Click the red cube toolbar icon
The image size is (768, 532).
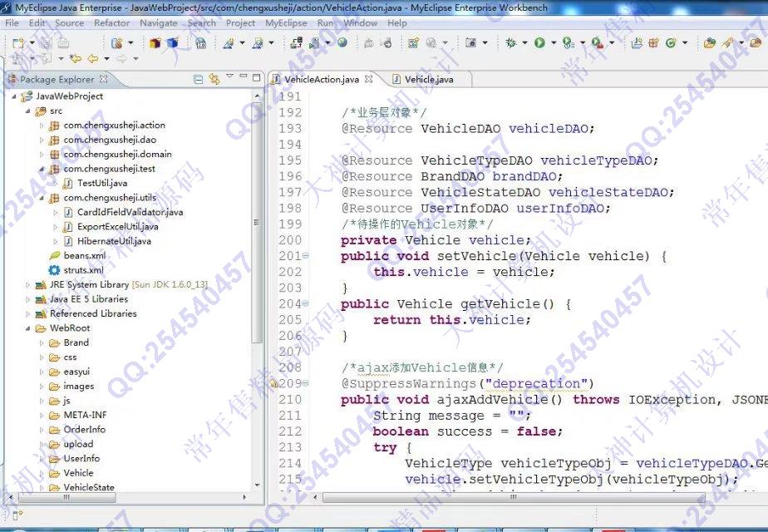point(155,43)
